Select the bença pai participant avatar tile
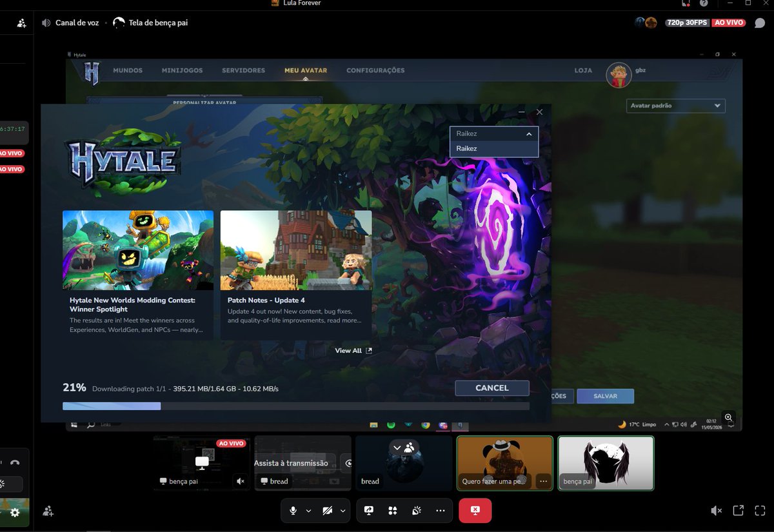 (x=606, y=463)
